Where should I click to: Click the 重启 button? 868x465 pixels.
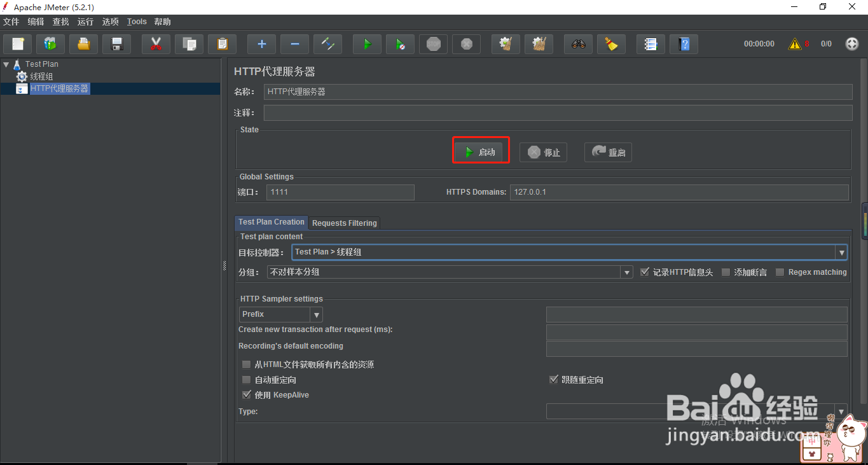pyautogui.click(x=608, y=152)
